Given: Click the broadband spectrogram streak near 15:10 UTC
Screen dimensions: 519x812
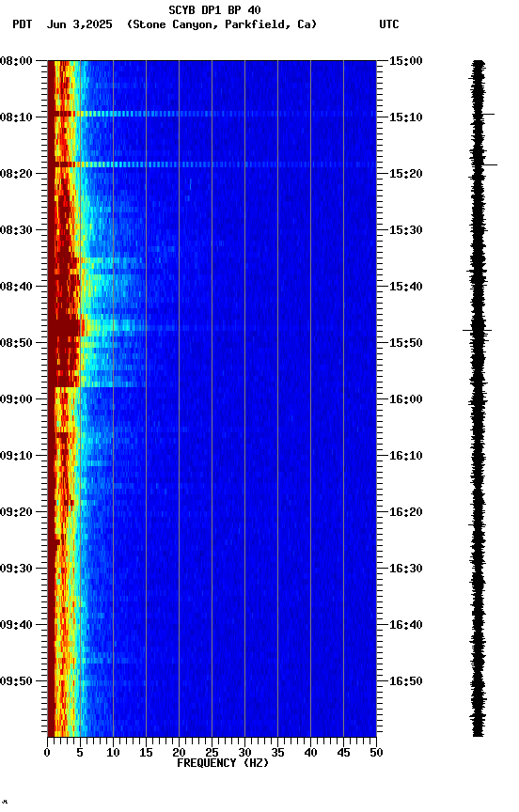Looking at the screenshot, I should click(212, 114).
